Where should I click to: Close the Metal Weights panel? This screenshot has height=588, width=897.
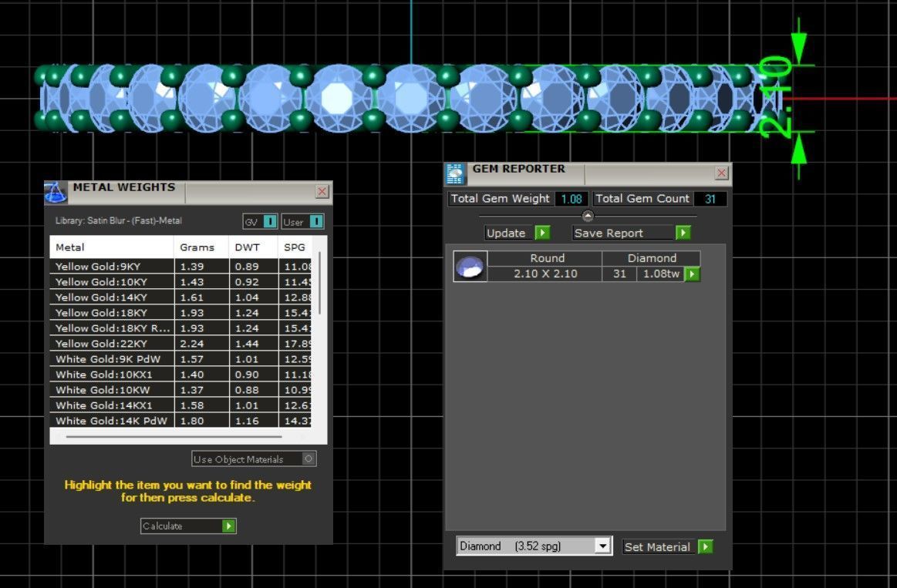click(322, 191)
